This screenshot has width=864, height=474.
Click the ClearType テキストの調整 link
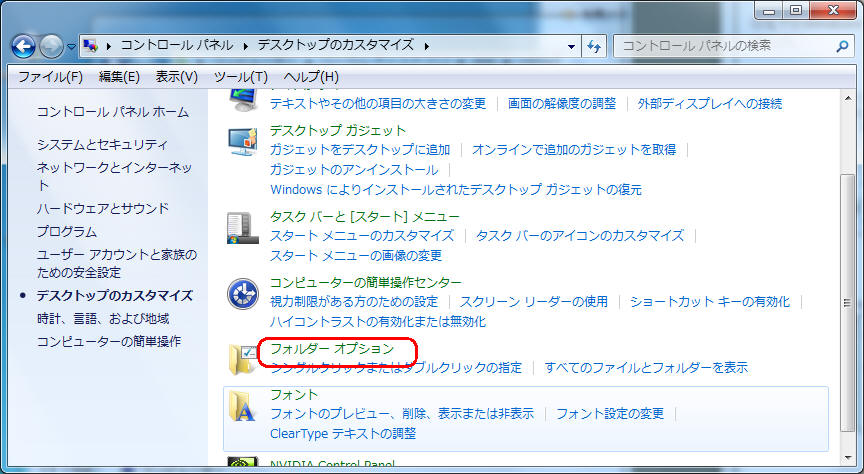[343, 434]
